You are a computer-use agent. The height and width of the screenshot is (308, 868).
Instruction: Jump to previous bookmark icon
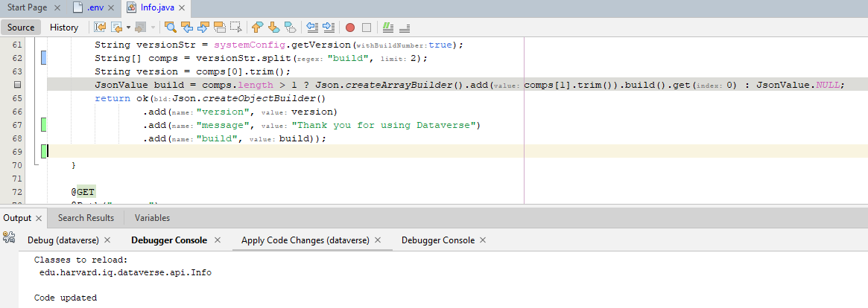point(257,28)
